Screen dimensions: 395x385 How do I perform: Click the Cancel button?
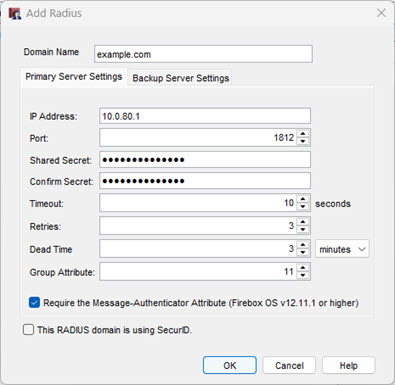289,365
